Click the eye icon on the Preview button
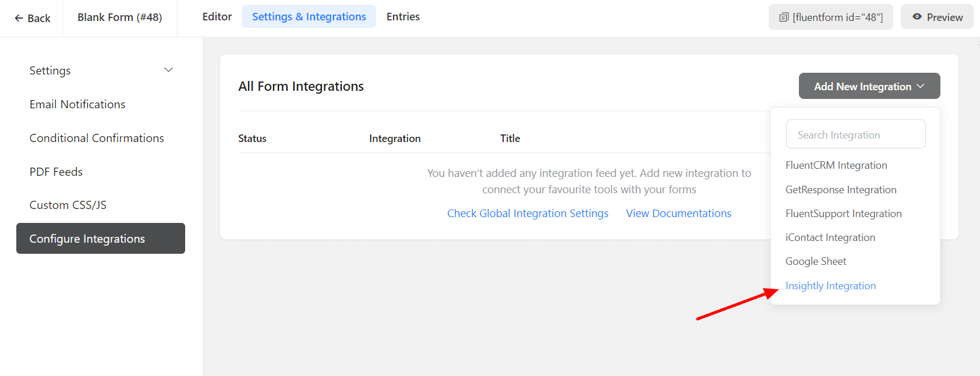The width and height of the screenshot is (980, 376). pos(917,17)
